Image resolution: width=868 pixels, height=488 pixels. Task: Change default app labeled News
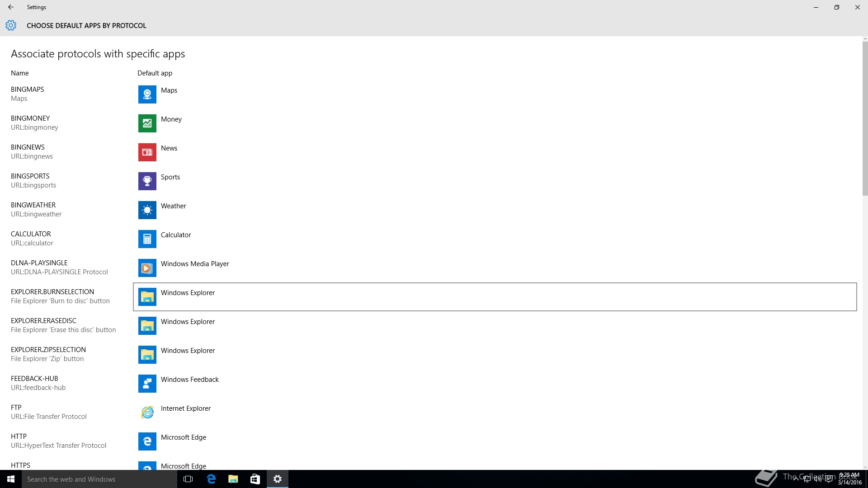[495, 152]
